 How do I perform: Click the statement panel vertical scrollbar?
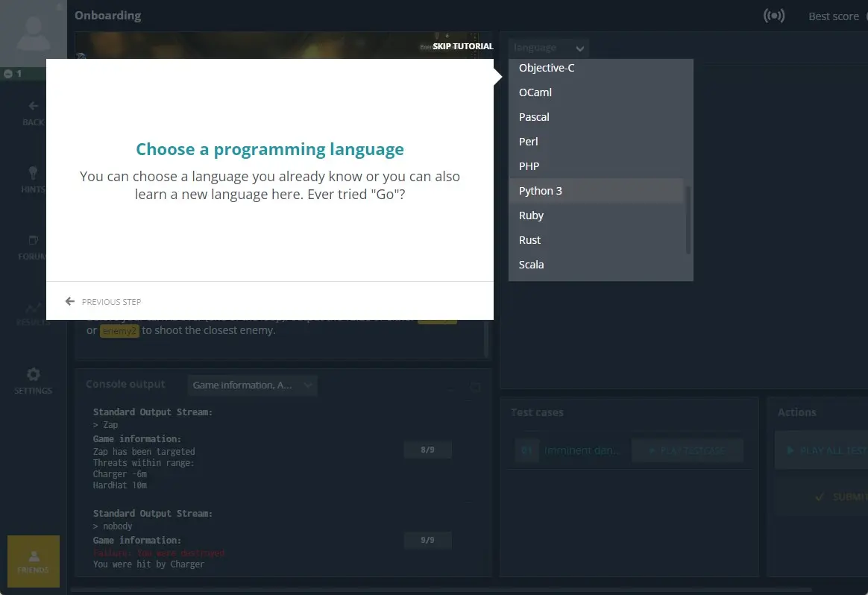[x=486, y=339]
